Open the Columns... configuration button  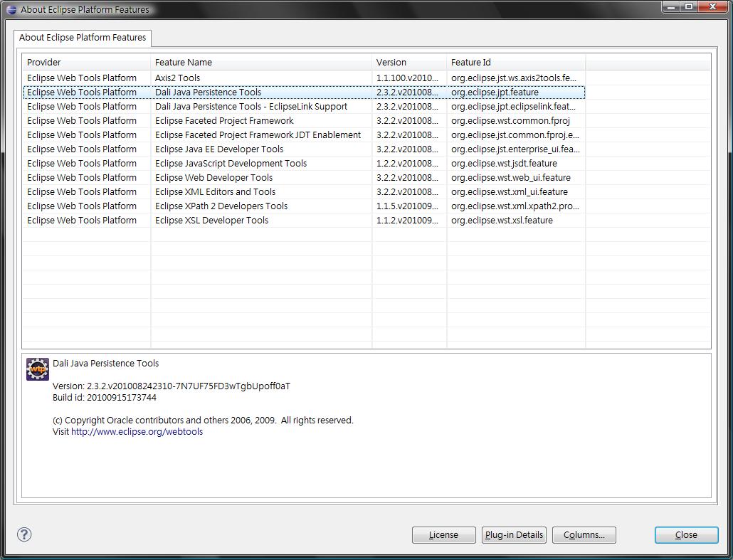point(584,535)
